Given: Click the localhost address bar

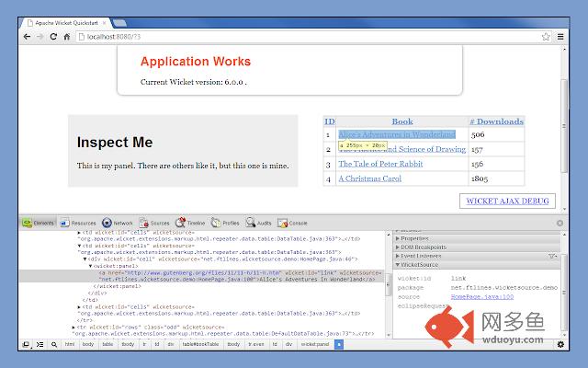Looking at the screenshot, I should [x=276, y=36].
